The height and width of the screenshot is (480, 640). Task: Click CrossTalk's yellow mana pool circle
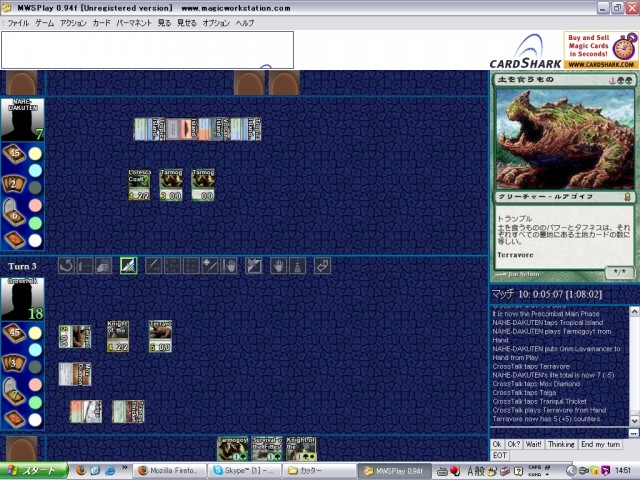click(x=35, y=333)
